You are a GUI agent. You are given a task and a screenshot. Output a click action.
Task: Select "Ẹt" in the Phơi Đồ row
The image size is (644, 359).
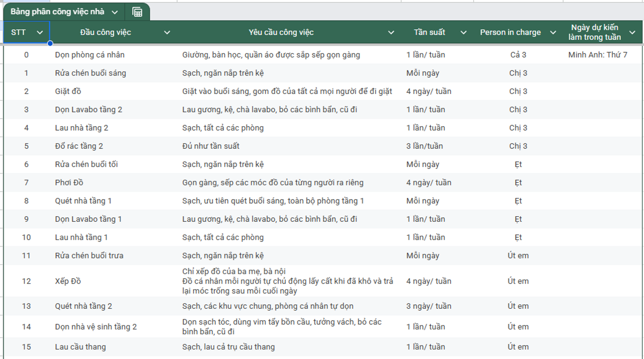[518, 183]
